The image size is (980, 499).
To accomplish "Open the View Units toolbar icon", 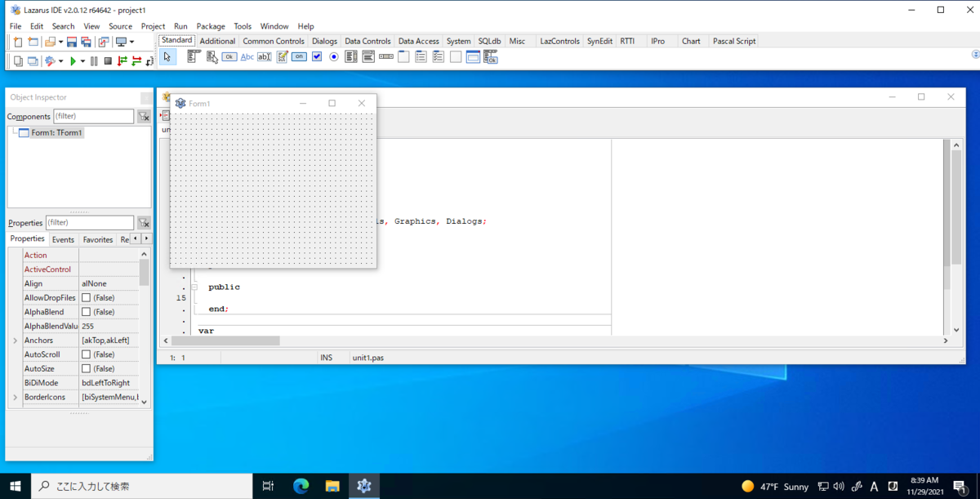I will (x=18, y=61).
